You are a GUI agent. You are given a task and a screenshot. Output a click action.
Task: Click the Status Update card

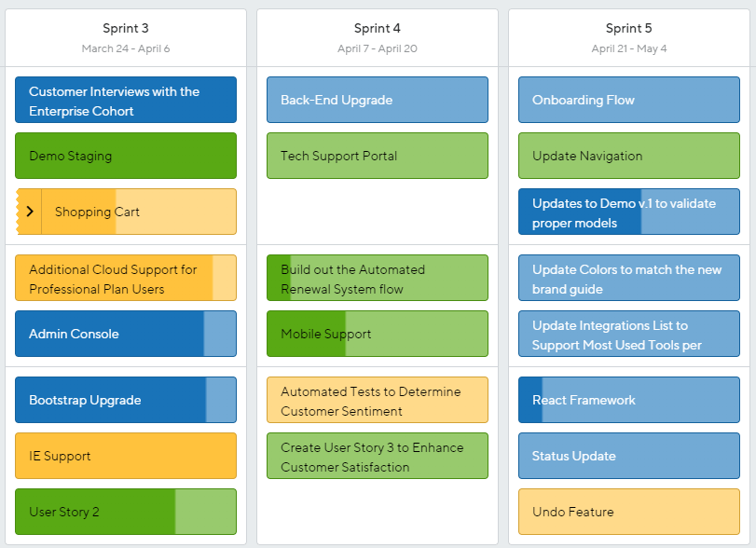coord(629,456)
